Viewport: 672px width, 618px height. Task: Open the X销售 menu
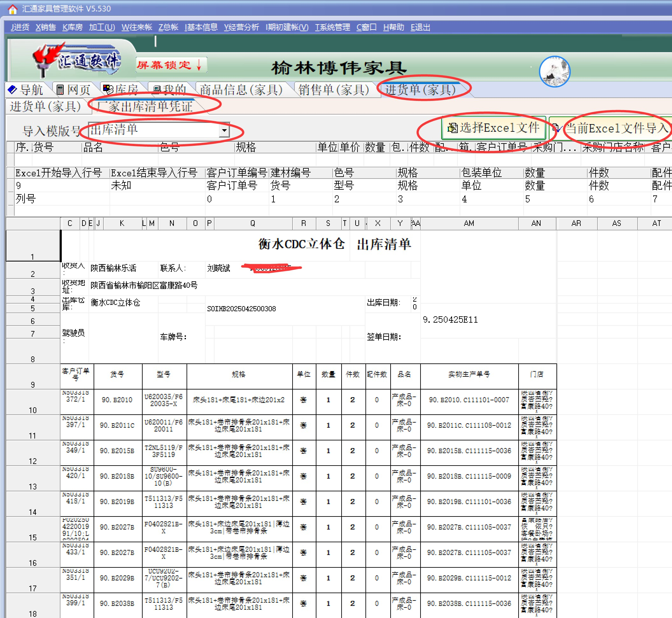(x=46, y=27)
